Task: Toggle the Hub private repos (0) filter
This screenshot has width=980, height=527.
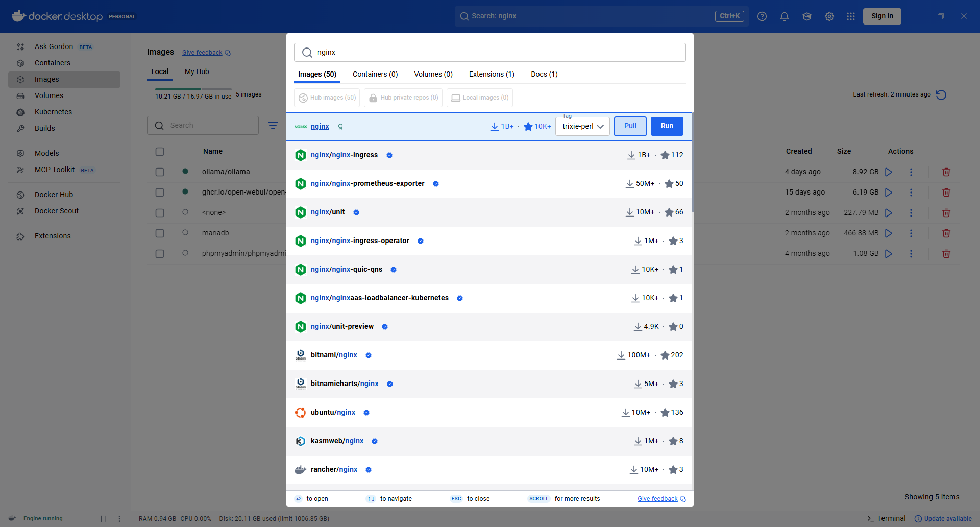Action: click(x=403, y=98)
